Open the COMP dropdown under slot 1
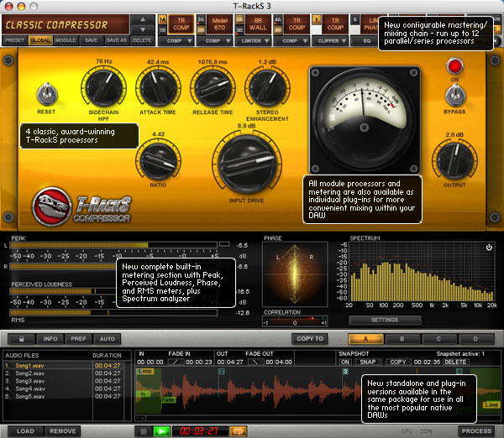Image resolution: width=504 pixels, height=438 pixels. [176, 41]
